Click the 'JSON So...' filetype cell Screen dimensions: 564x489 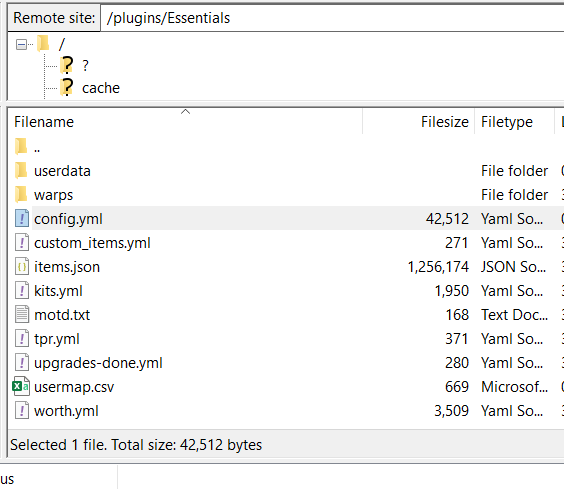click(x=513, y=267)
